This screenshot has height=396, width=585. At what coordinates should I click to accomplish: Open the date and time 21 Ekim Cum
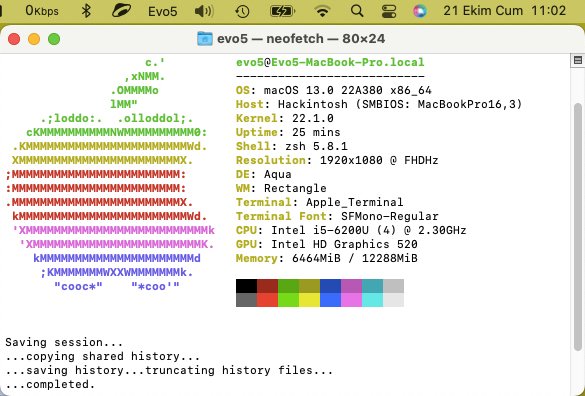(505, 10)
